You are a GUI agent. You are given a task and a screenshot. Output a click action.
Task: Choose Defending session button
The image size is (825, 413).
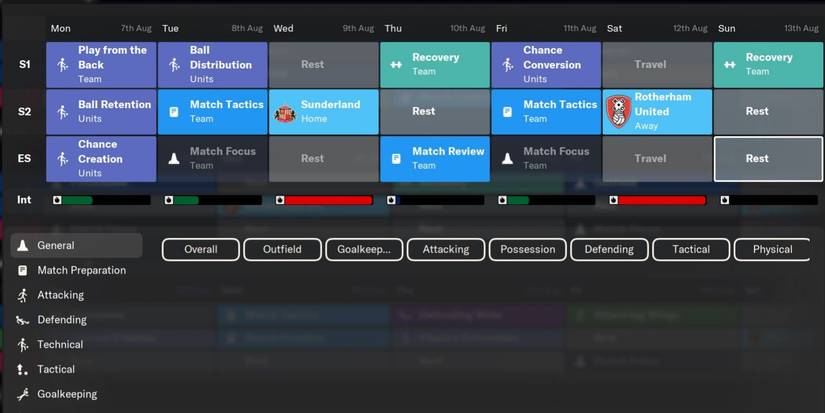pos(609,249)
